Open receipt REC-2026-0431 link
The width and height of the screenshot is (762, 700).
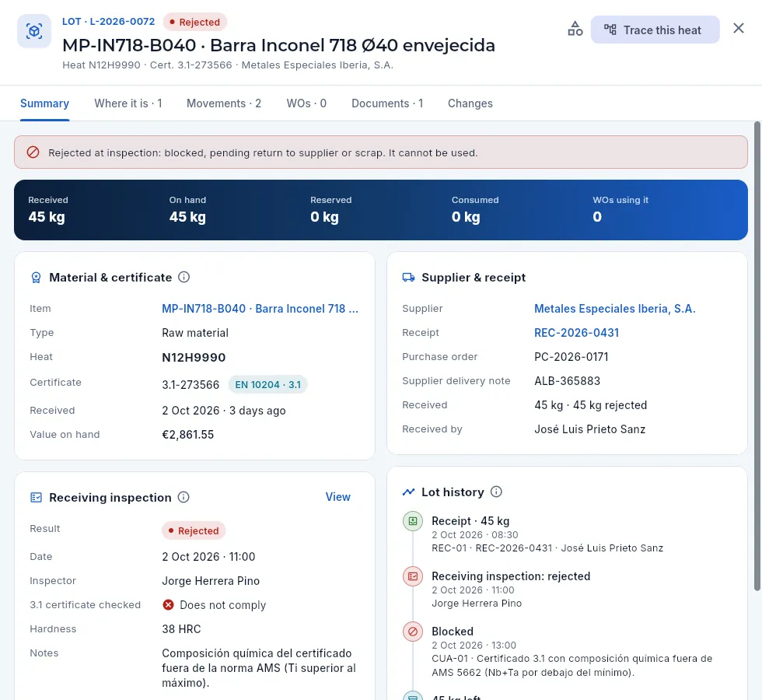(576, 333)
